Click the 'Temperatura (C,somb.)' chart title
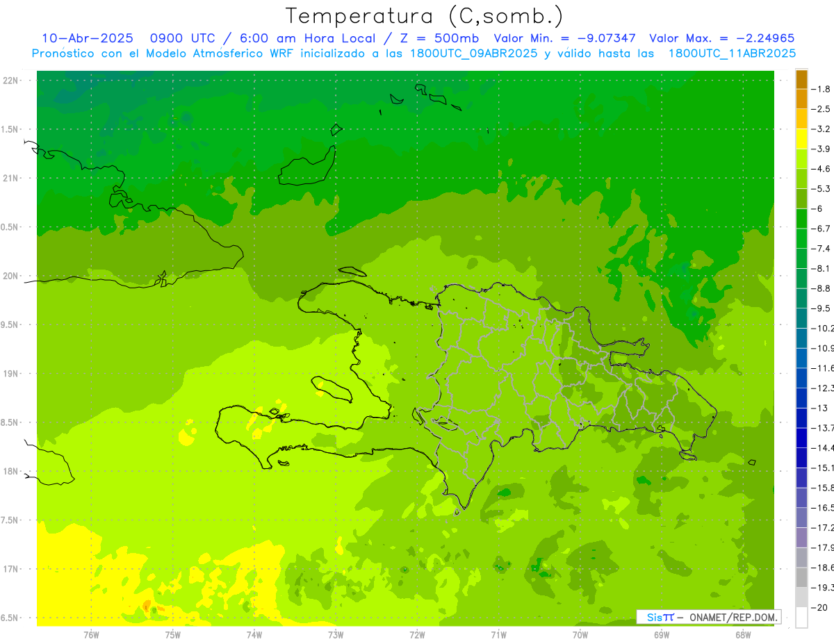834x644 pixels. pos(425,16)
